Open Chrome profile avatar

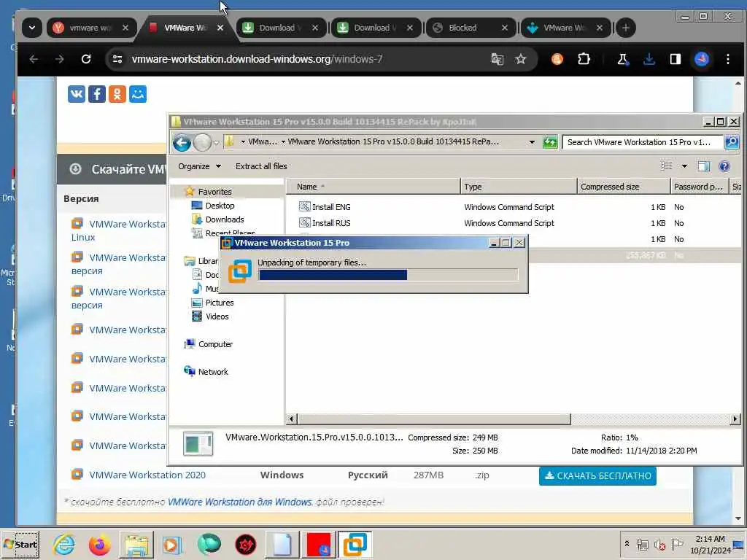(x=702, y=59)
